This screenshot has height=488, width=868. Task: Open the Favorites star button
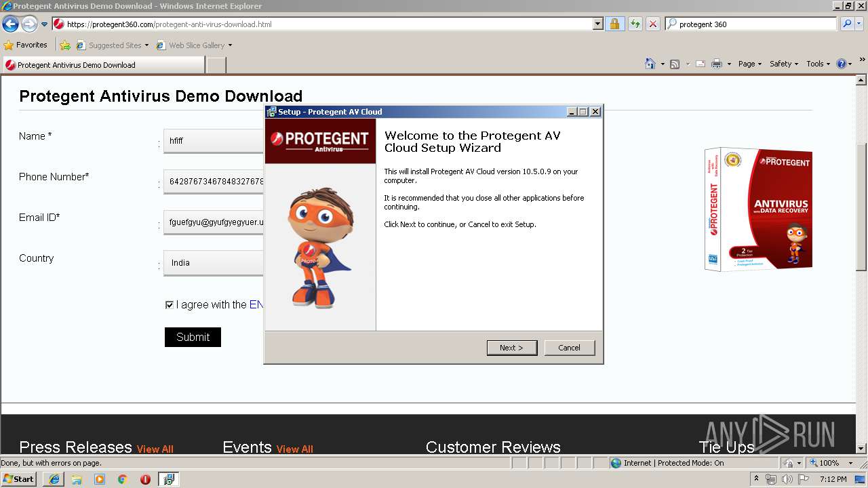(26, 45)
